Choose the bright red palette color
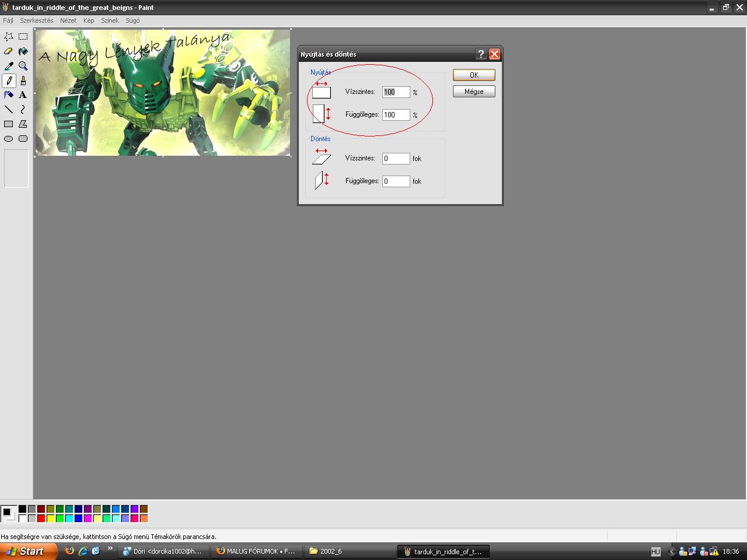The image size is (747, 560). tap(41, 519)
